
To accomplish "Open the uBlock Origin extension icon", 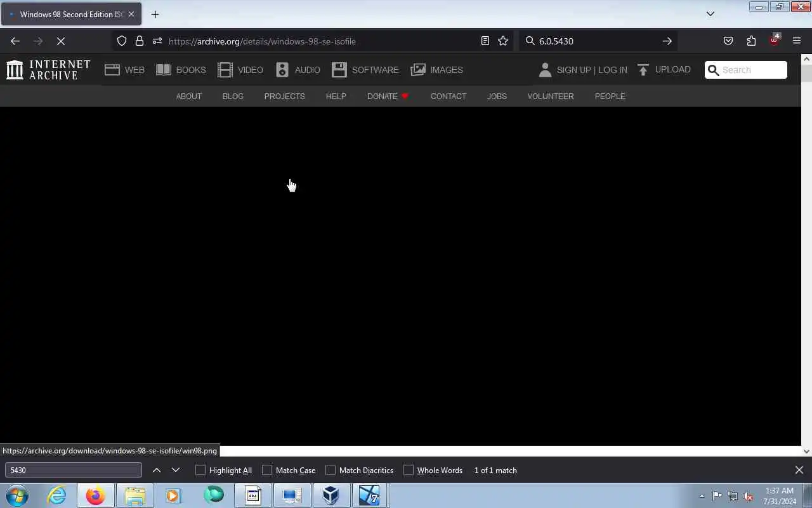I will [774, 41].
